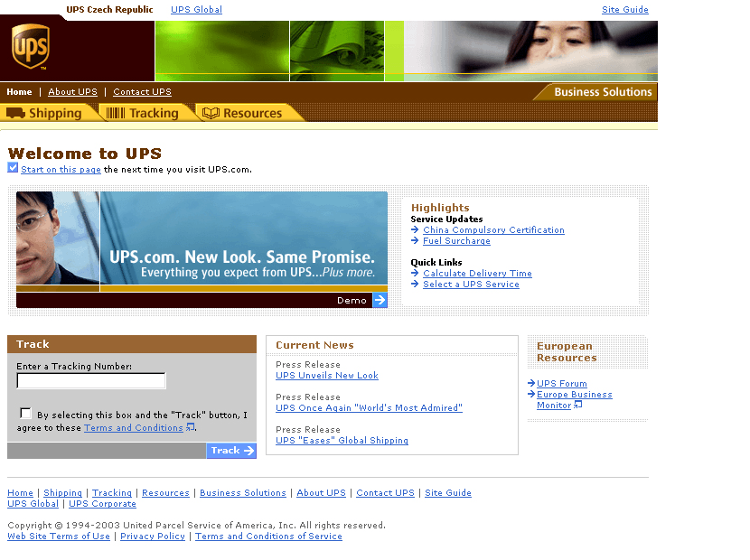
Task: Click About UPS in the footer links
Action: (x=321, y=492)
